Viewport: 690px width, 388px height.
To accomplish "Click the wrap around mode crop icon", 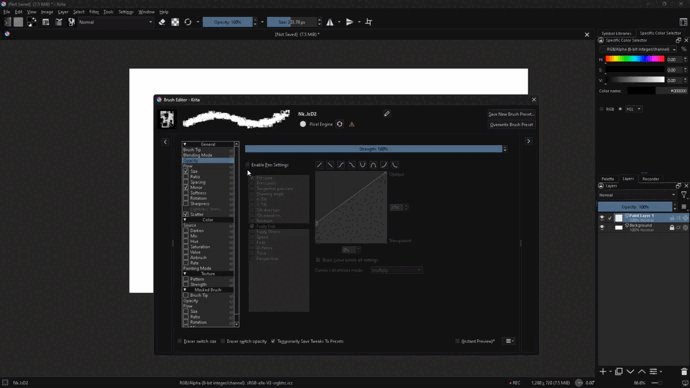I will (369, 22).
